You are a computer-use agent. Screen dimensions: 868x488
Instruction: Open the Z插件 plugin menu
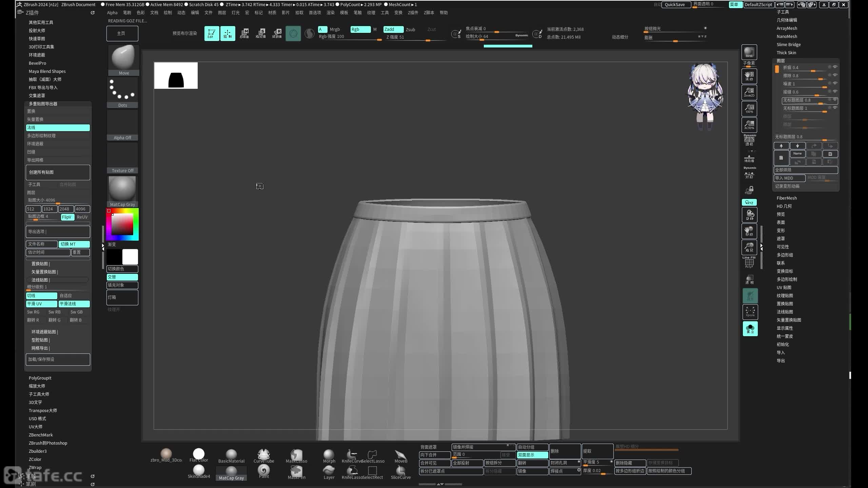[413, 13]
